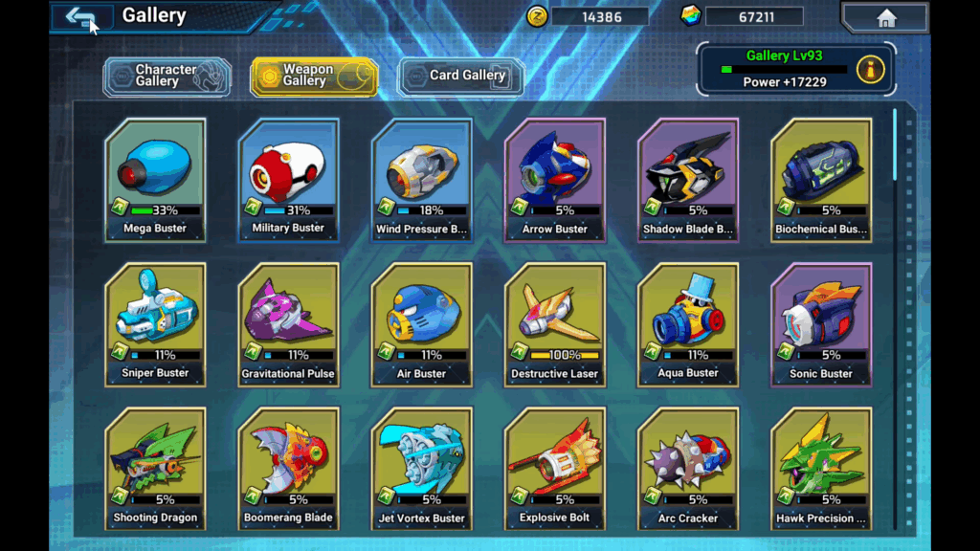Go back using the arrow icon
Screen dimensions: 980x551
point(81,17)
